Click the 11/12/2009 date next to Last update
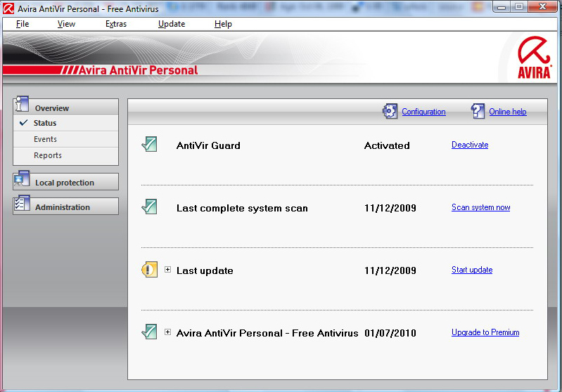Screen dimensions: 562x392 [x=390, y=270]
